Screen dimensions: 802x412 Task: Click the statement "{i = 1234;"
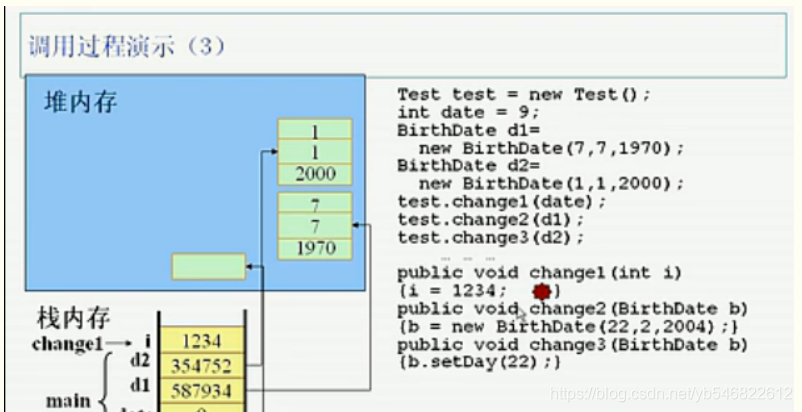coord(452,291)
